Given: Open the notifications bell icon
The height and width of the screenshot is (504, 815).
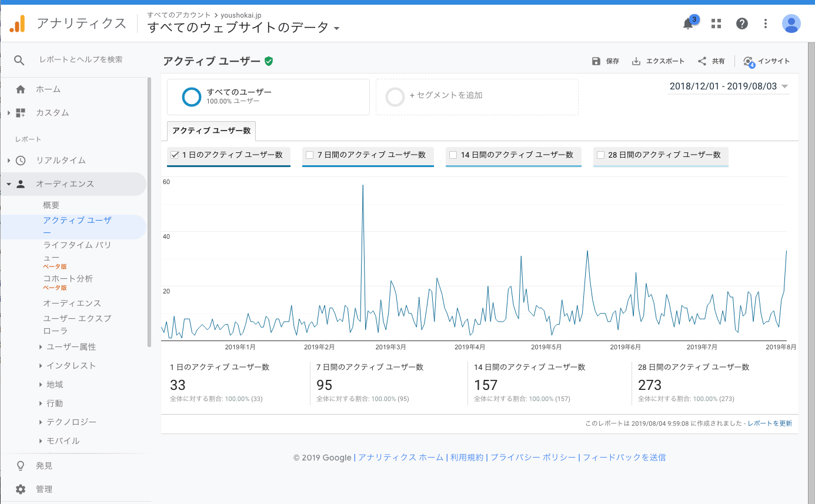Looking at the screenshot, I should pyautogui.click(x=688, y=24).
